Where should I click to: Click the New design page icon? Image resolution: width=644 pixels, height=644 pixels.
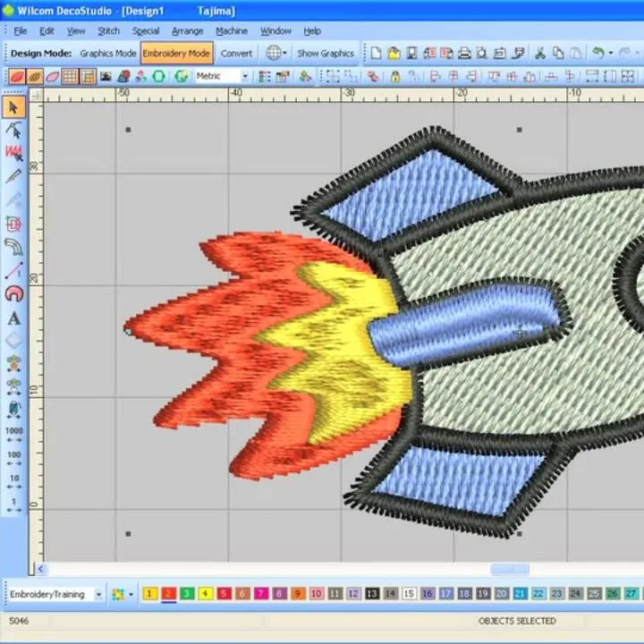(x=376, y=53)
